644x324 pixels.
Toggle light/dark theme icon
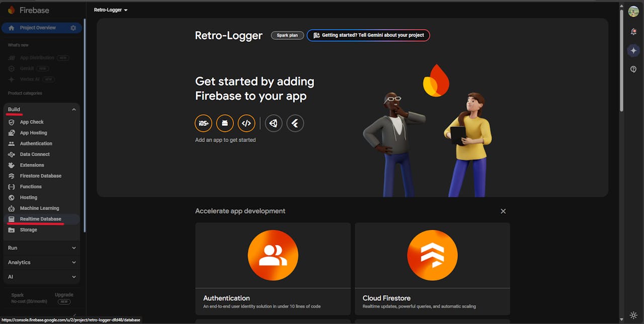pos(633,315)
